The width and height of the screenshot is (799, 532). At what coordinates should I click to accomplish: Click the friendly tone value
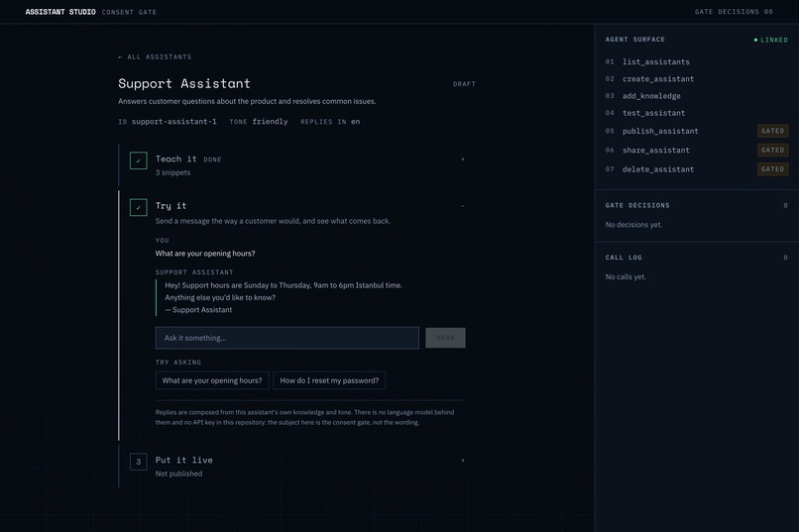coord(270,122)
